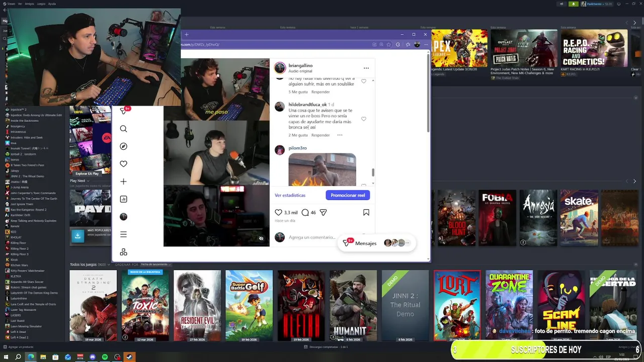The image size is (644, 362).
Task: Open the profile avatar in the Instagram sidebar
Action: 123,217
